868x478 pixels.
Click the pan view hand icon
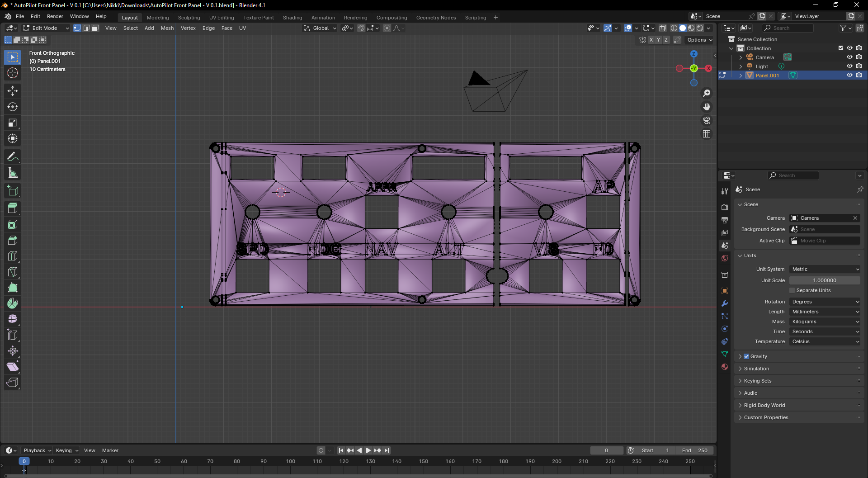click(x=707, y=107)
